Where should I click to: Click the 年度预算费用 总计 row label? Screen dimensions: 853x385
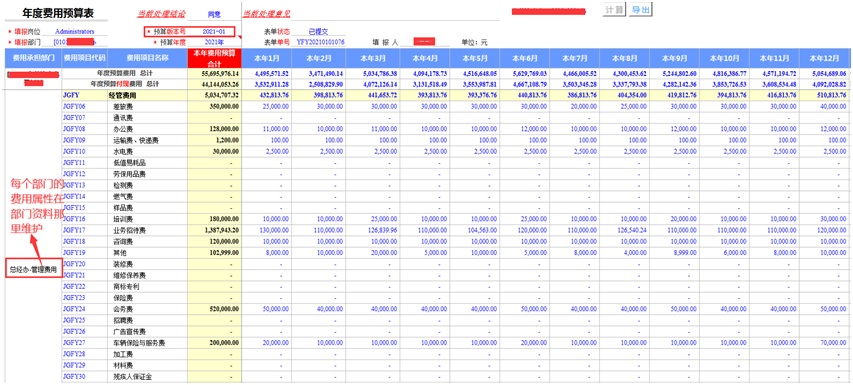click(124, 73)
